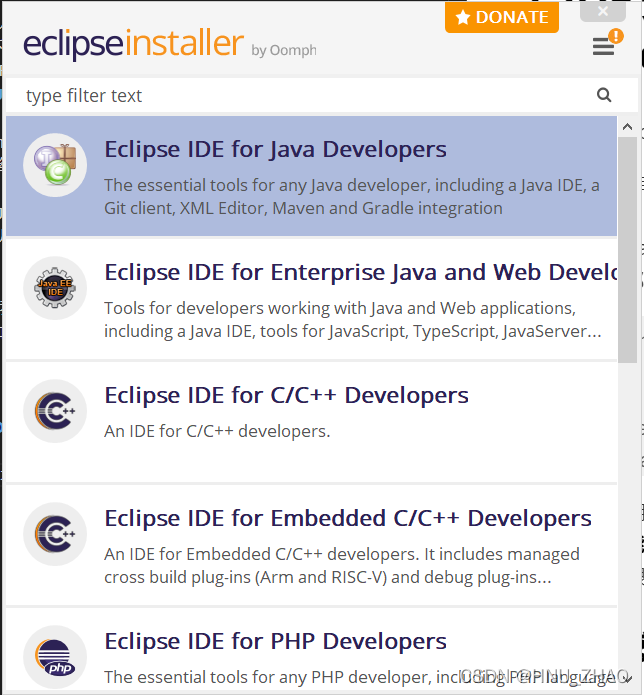644x695 pixels.
Task: Click the PHP Developers logo icon
Action: tap(55, 657)
